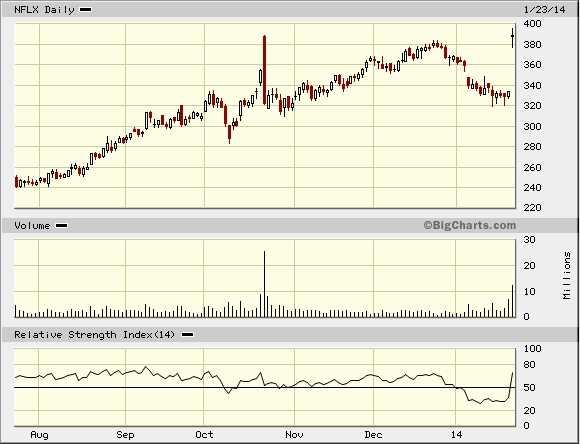Click the NFLX Daily legend line marker
Viewport: 580px width, 444px height.
coord(85,10)
